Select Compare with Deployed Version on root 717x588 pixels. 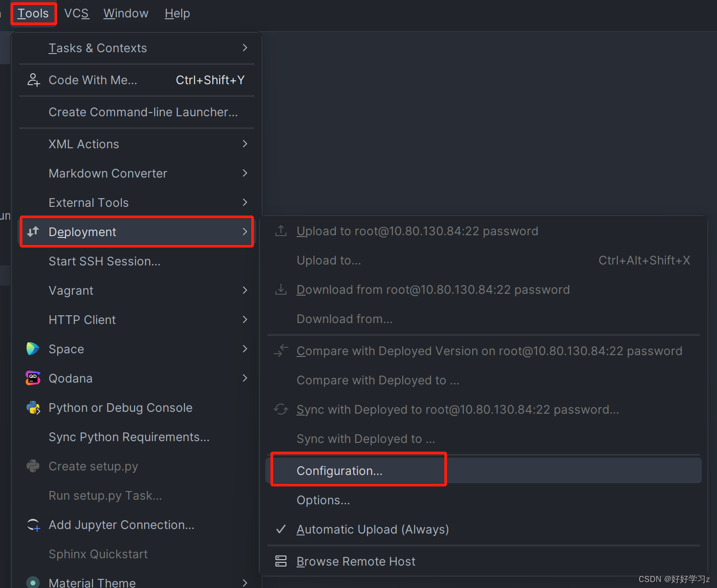pos(484,351)
